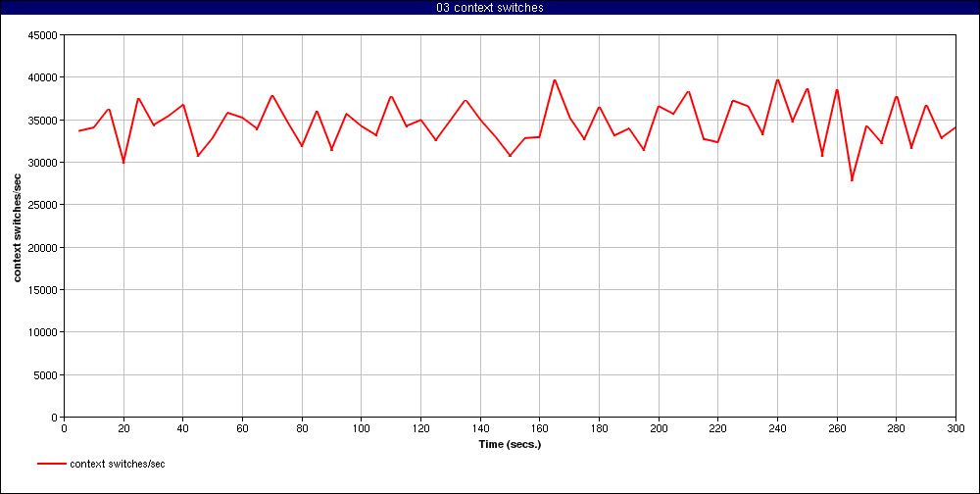Click the 10000 y-axis tick label
Viewport: 980px width, 494px height.
(x=43, y=332)
